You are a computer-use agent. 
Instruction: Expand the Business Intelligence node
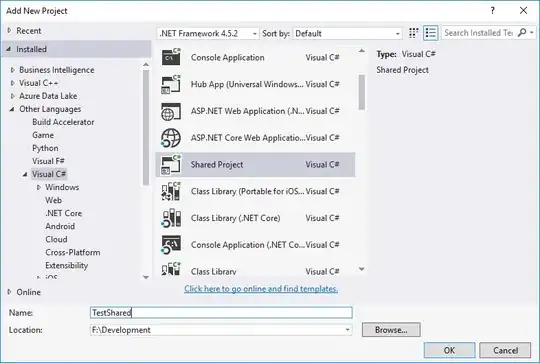(13, 70)
